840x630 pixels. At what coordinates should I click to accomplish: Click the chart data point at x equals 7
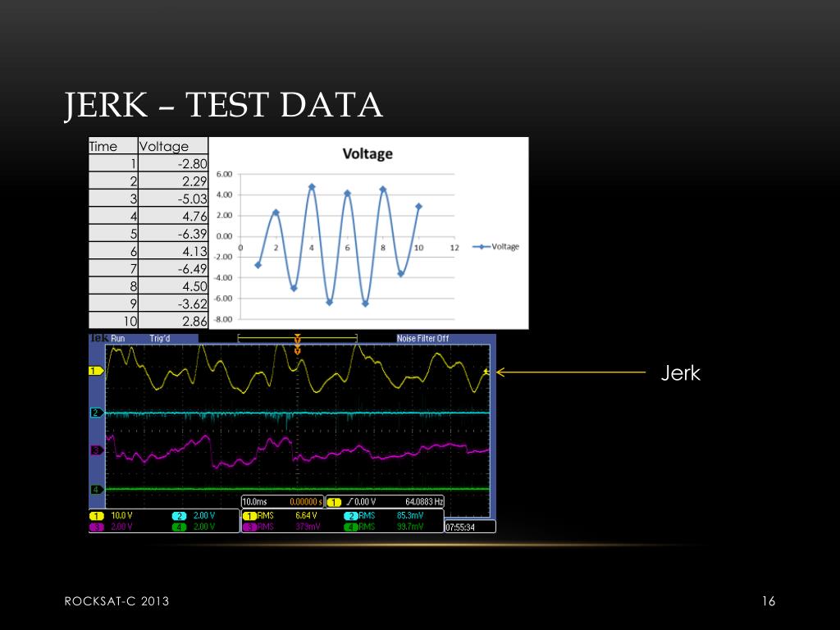(365, 304)
